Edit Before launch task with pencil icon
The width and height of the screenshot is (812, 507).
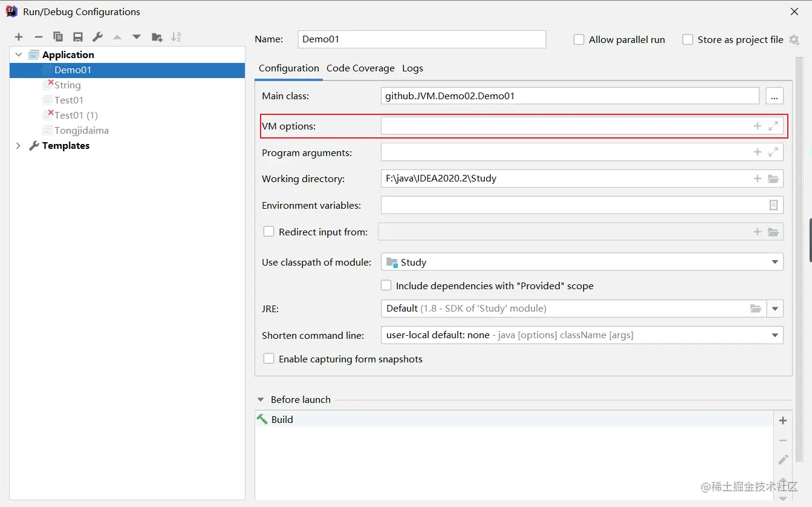783,460
